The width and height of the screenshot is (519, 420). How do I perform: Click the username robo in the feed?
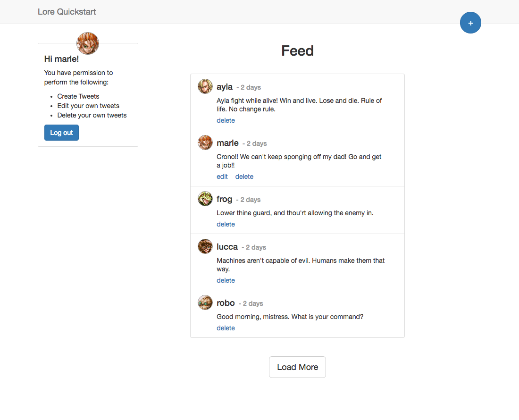[226, 303]
